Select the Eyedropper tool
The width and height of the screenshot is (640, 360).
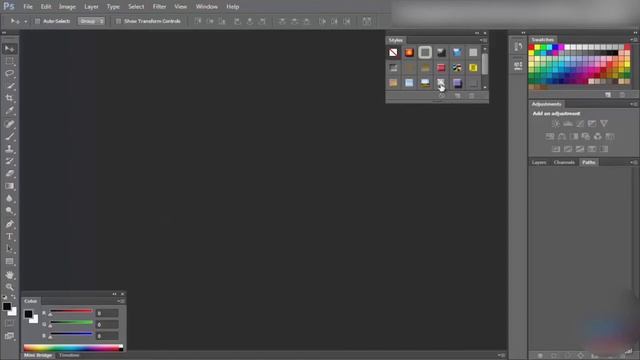pos(9,110)
